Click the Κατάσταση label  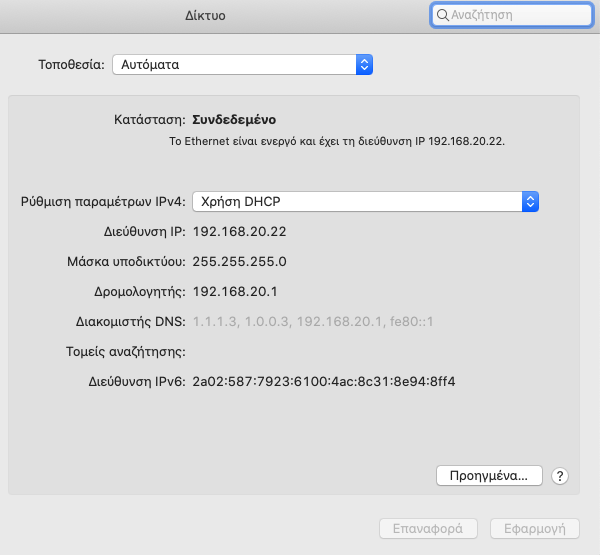click(150, 120)
